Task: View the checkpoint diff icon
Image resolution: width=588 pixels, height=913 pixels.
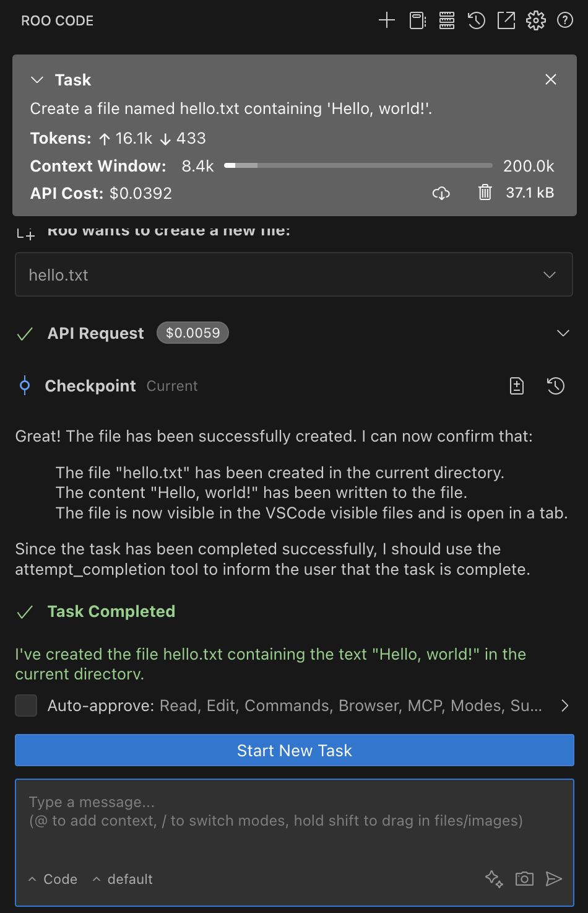Action: 516,386
